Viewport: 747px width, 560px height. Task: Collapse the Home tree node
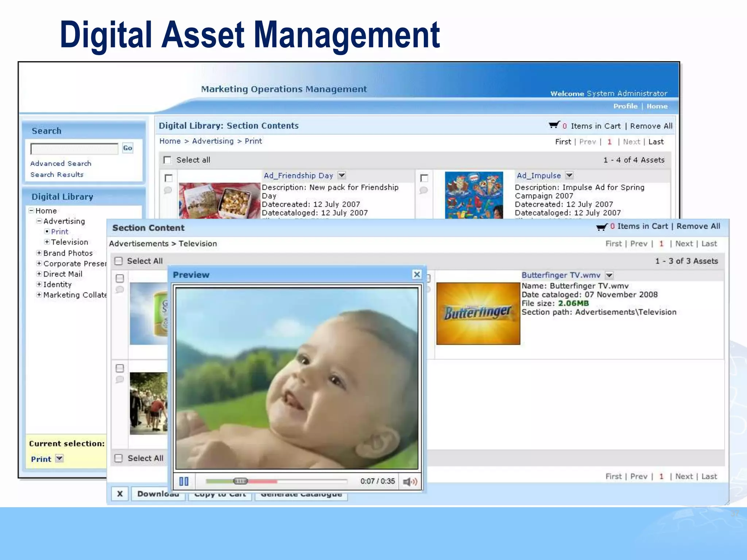[31, 211]
